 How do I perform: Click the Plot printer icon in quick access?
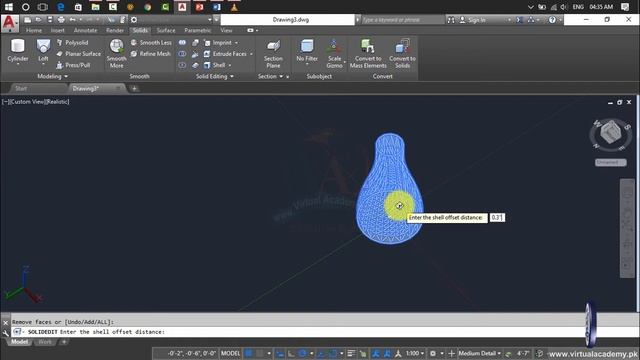(x=61, y=20)
